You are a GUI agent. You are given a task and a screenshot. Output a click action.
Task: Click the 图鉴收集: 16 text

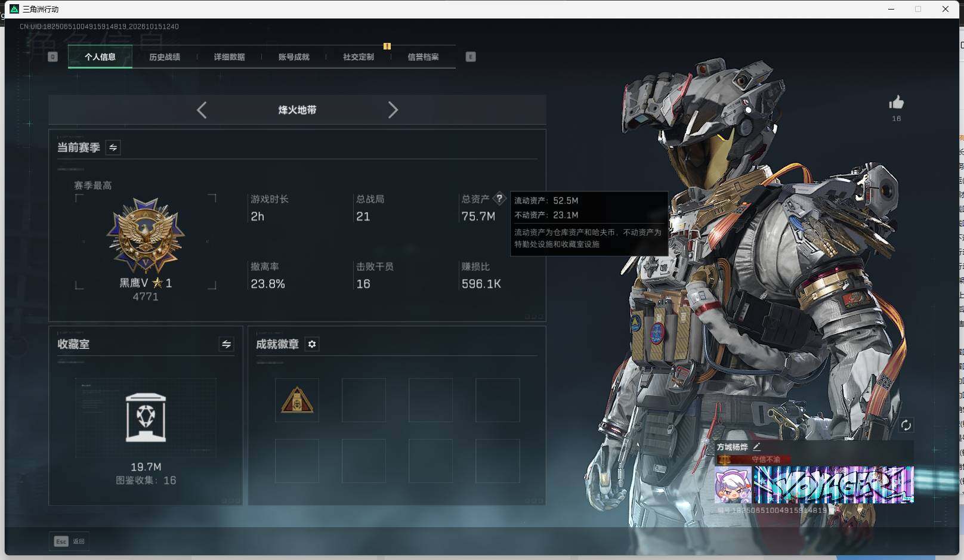[146, 480]
